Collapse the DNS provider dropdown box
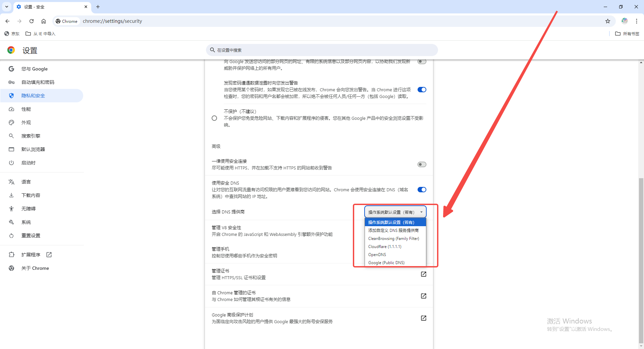The height and width of the screenshot is (349, 644). click(395, 212)
